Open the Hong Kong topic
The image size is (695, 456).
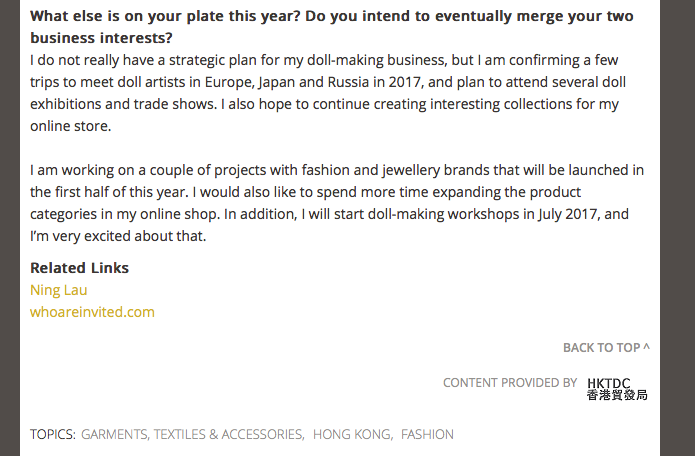(352, 434)
